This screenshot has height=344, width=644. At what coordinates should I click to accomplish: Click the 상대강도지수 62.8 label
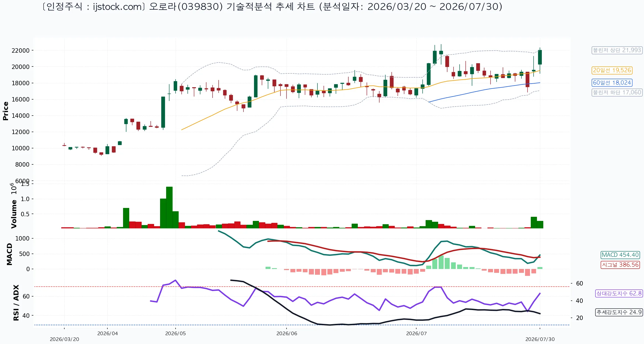619,294
